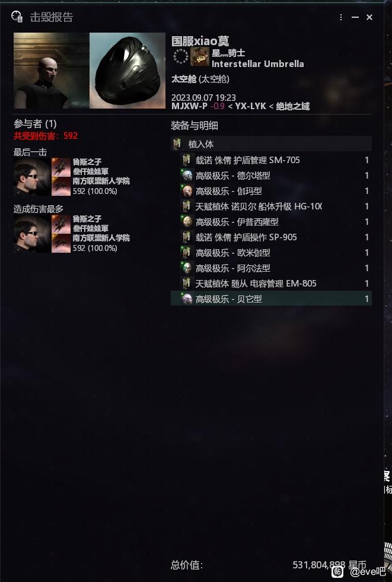Select the 高级极乐 - 贝它型 implant row
This screenshot has height=582, width=392.
[271, 298]
